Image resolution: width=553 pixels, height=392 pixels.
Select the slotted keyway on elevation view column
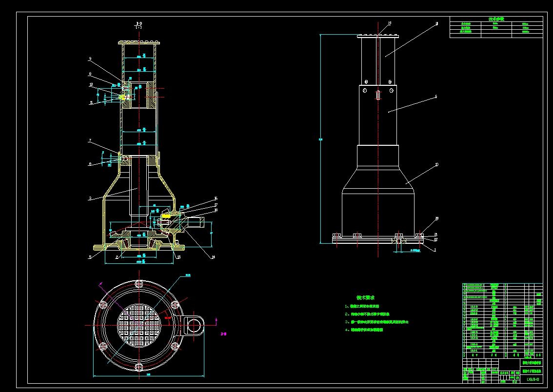tap(378, 95)
